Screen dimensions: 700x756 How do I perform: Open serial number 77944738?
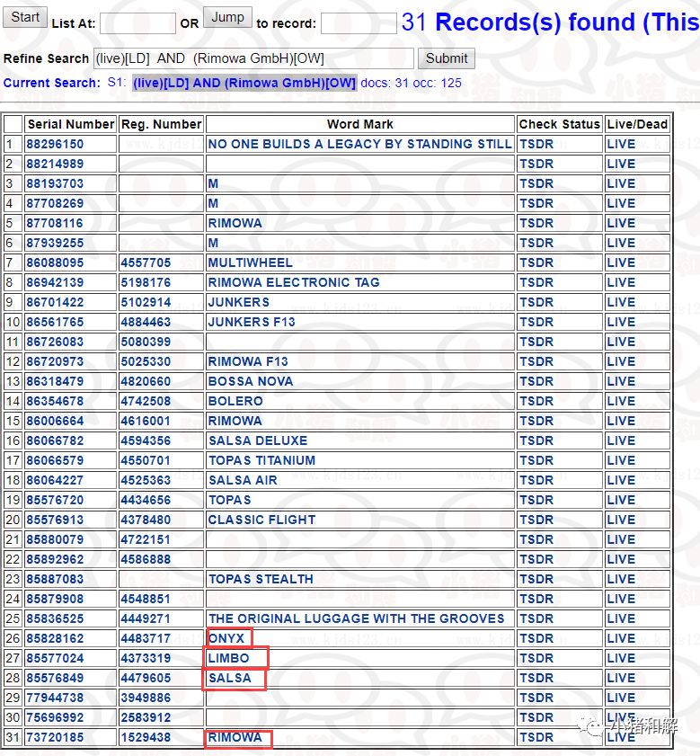coord(55,698)
